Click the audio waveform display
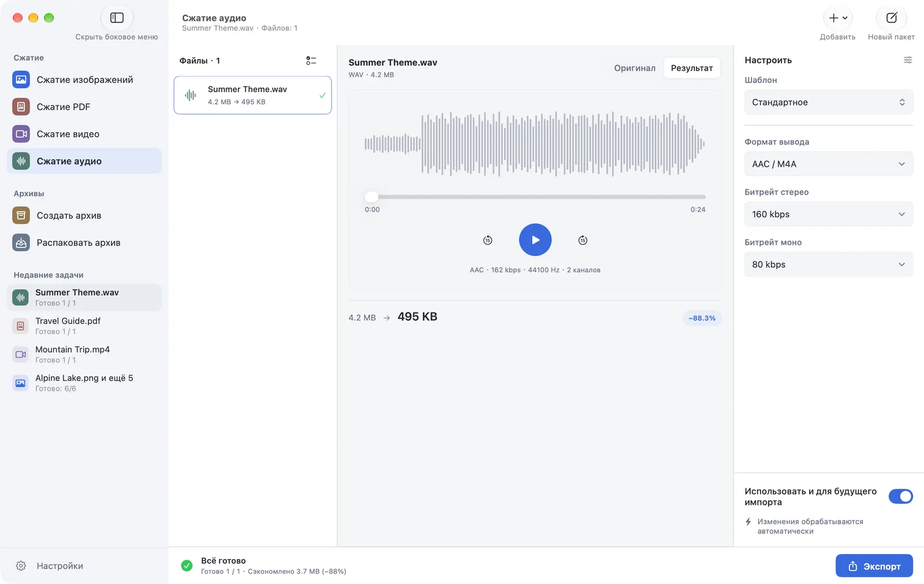 click(x=535, y=144)
